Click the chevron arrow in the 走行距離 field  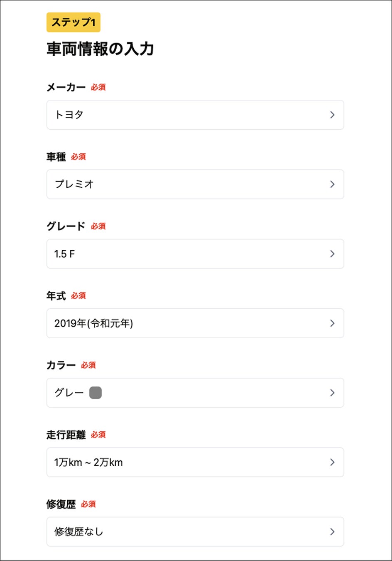click(x=332, y=462)
